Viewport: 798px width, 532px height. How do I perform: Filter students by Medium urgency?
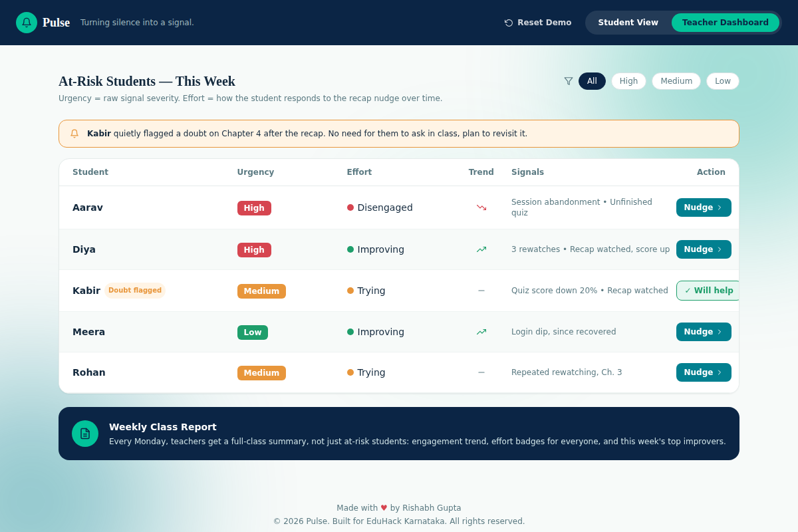point(676,81)
